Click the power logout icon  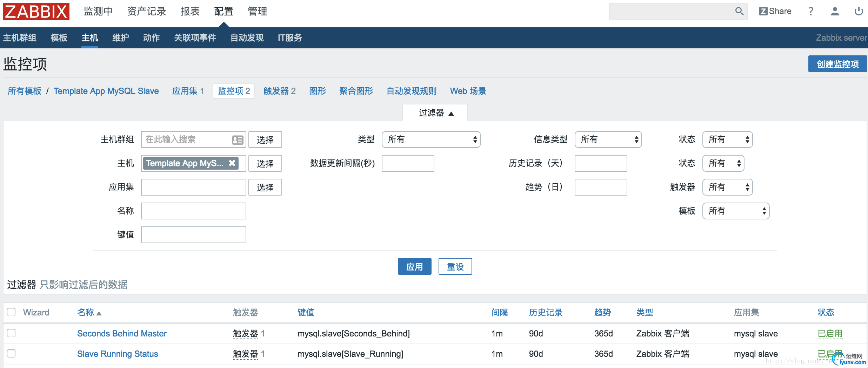pyautogui.click(x=859, y=11)
